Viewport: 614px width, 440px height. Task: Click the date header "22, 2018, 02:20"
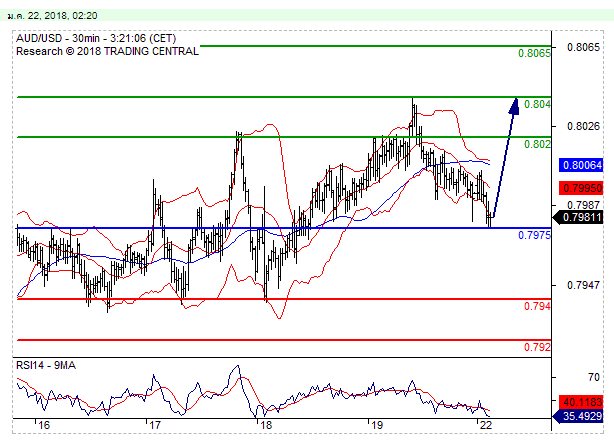(x=62, y=16)
